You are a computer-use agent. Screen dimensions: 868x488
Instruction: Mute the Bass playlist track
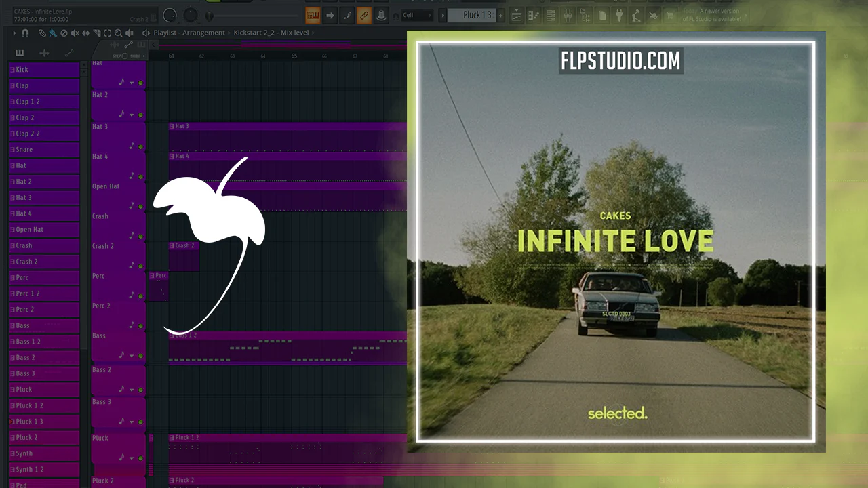pyautogui.click(x=141, y=355)
